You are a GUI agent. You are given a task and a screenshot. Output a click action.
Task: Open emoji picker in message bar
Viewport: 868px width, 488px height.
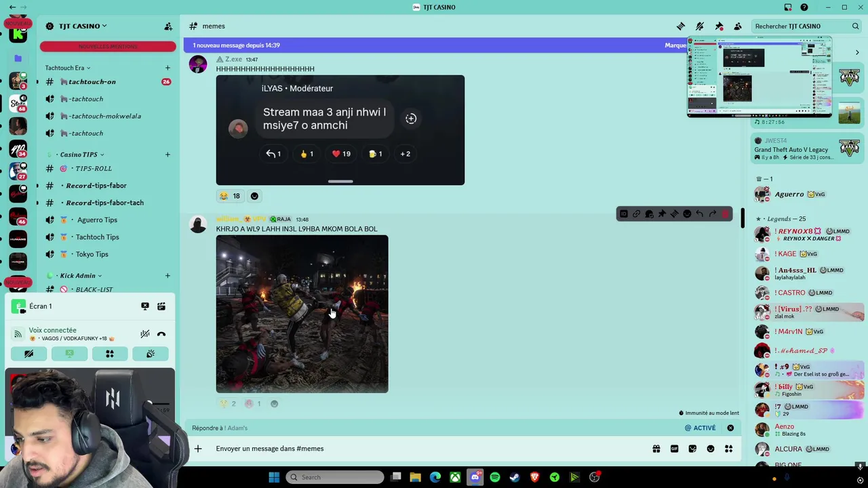[711, 449]
